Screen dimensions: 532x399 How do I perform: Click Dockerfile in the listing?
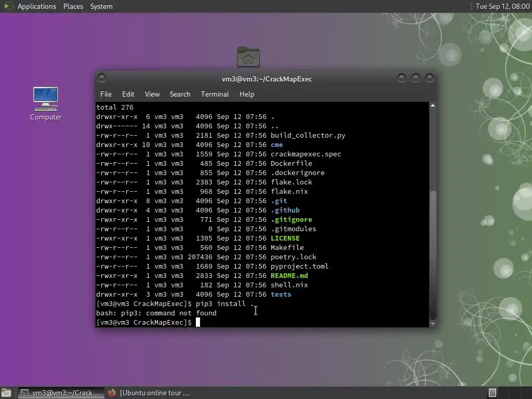(x=291, y=164)
